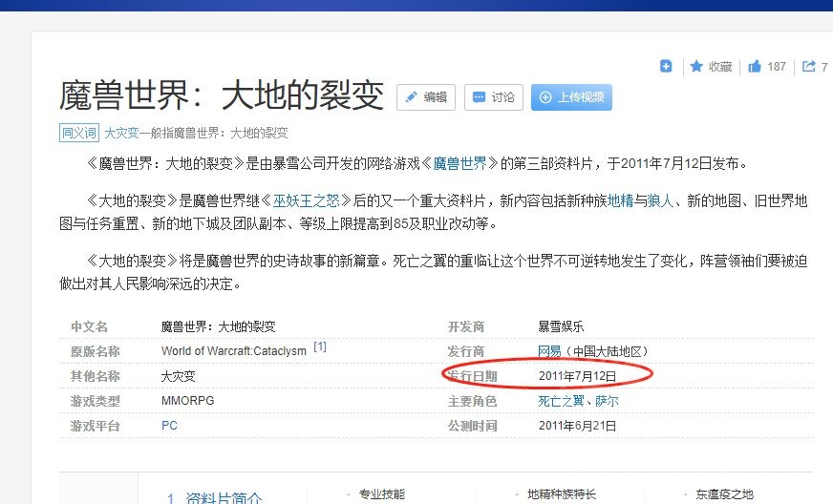Open the 东瘟疫之地 catalog entry

(x=725, y=494)
